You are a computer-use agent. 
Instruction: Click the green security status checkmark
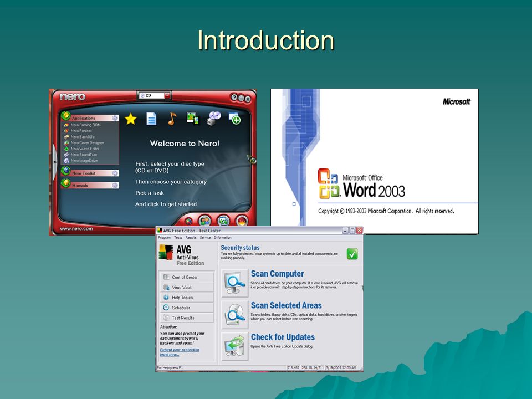pyautogui.click(x=352, y=254)
